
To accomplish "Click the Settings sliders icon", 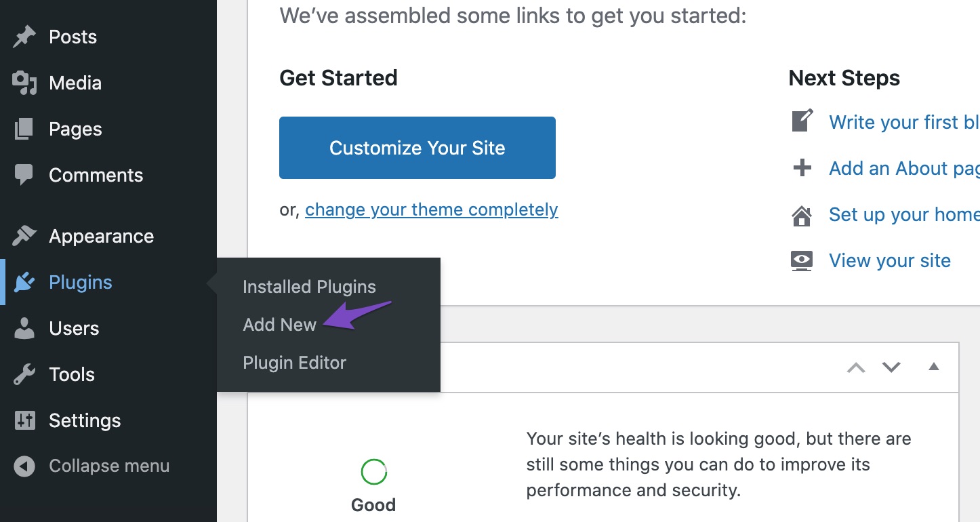I will pos(24,420).
